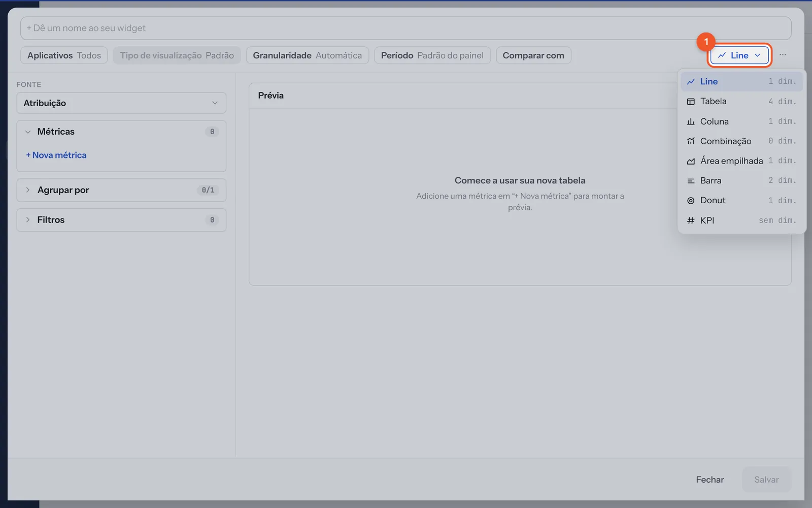Viewport: 812px width, 508px height.
Task: Click the hash icon beside KPI
Action: click(x=691, y=220)
